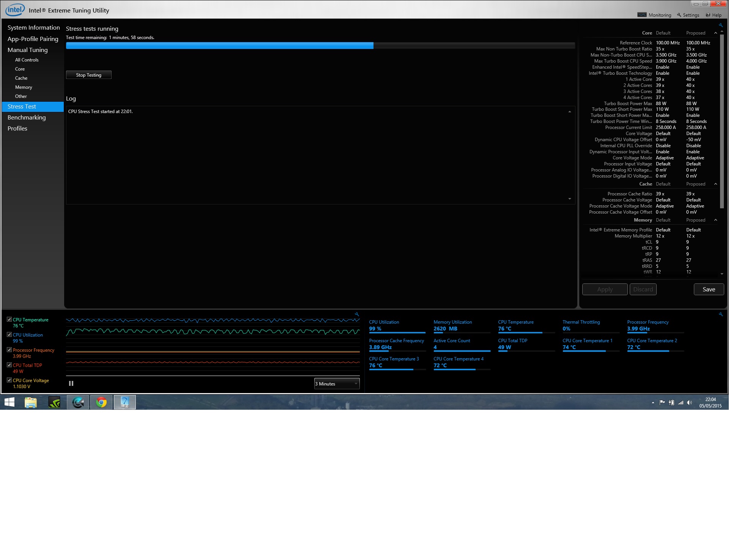Open File Explorer from taskbar
Image resolution: width=747 pixels, height=560 pixels.
[x=31, y=402]
